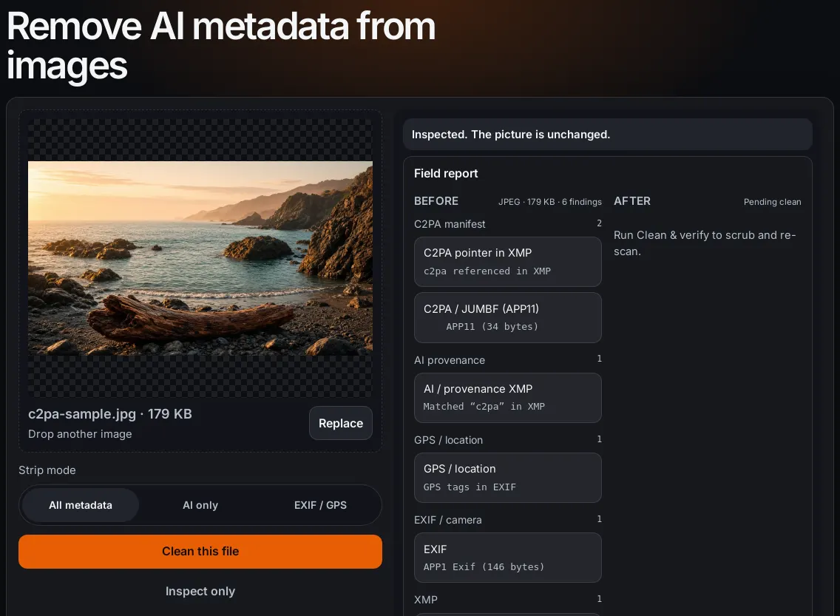Click the XMP group heading
840x616 pixels.
pos(426,600)
